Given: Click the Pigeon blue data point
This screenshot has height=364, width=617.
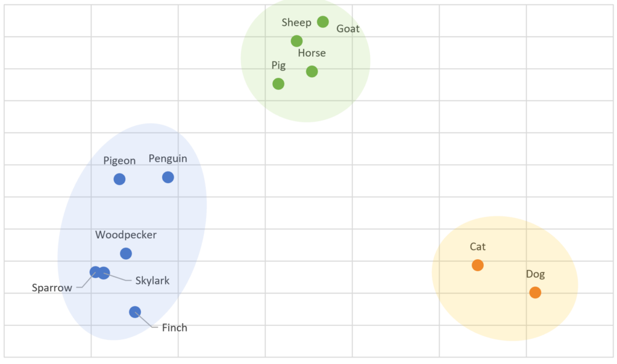Looking at the screenshot, I should (x=119, y=180).
